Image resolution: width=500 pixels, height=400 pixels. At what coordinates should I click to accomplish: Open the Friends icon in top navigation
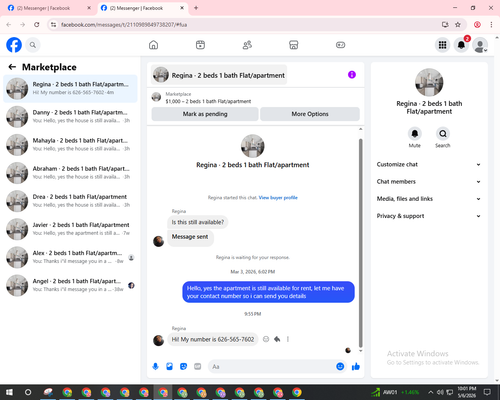pos(247,45)
